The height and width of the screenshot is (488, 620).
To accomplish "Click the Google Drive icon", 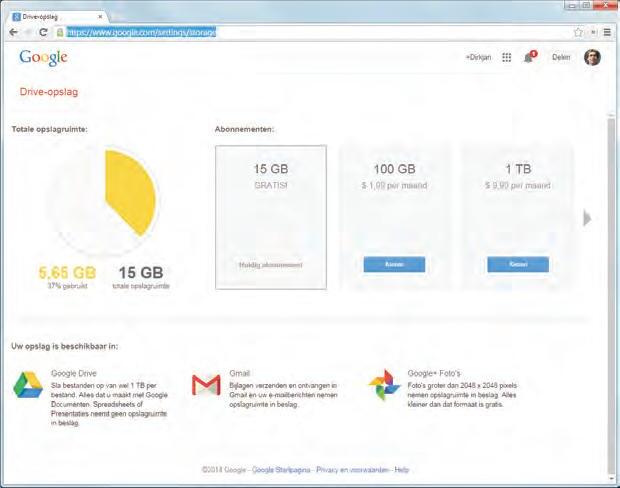I will point(28,384).
